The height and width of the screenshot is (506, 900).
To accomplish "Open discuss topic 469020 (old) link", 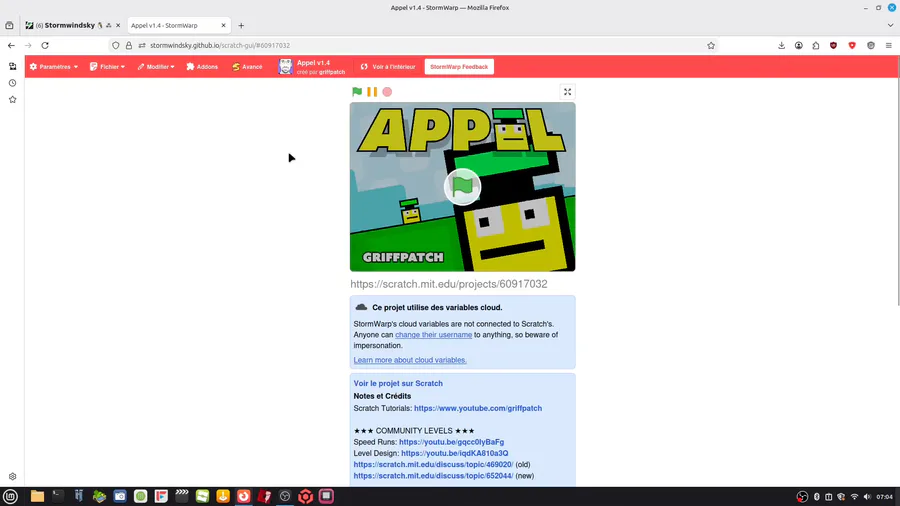I will pos(433,465).
